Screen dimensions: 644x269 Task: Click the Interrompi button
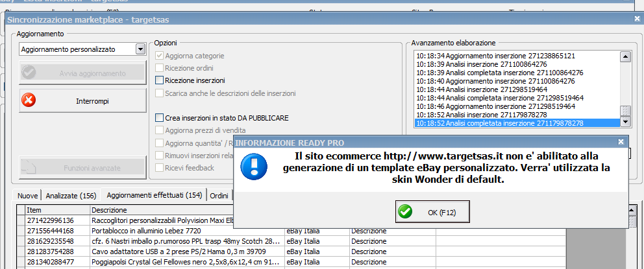pos(82,100)
